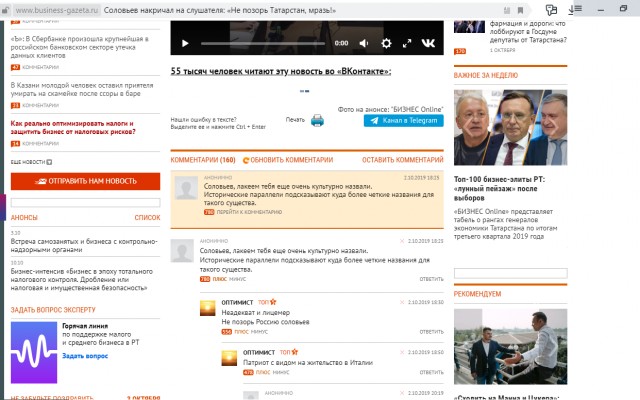Image resolution: width=640 pixels, height=400 pixels.
Task: Open Встреча самозанятых и бизнеса announcement
Action: [84, 245]
